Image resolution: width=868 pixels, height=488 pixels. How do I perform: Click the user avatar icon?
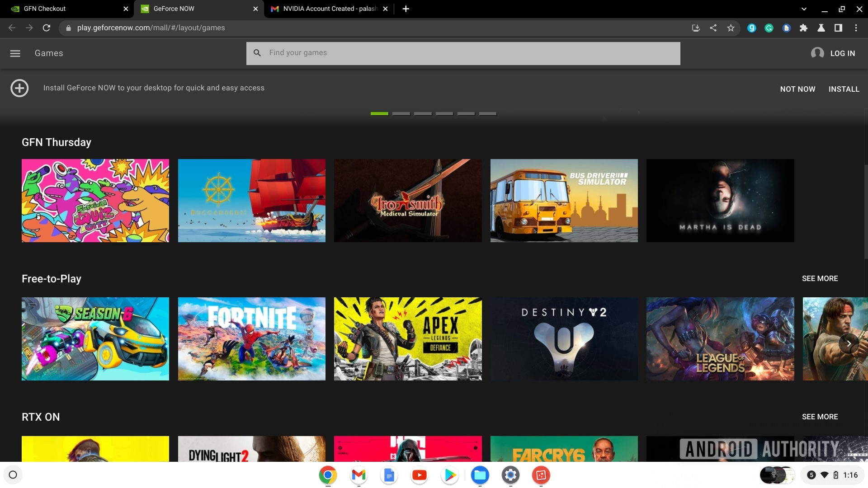click(817, 53)
